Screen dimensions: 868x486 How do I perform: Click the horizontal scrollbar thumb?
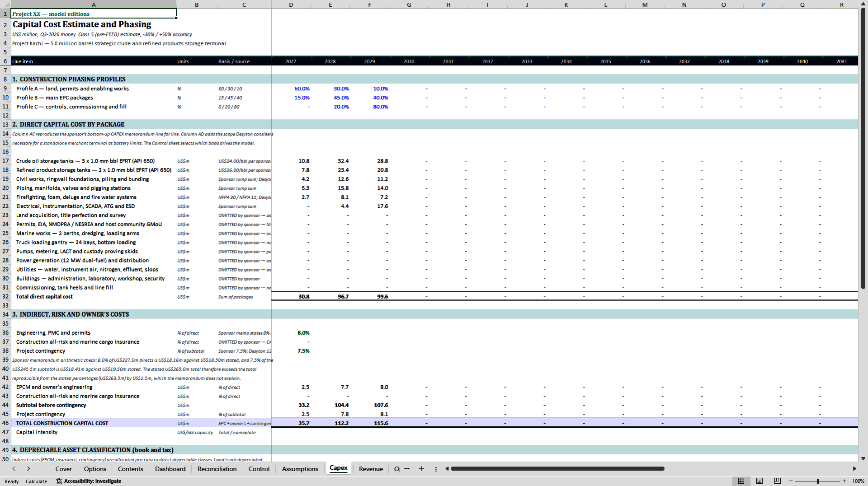(x=557, y=469)
